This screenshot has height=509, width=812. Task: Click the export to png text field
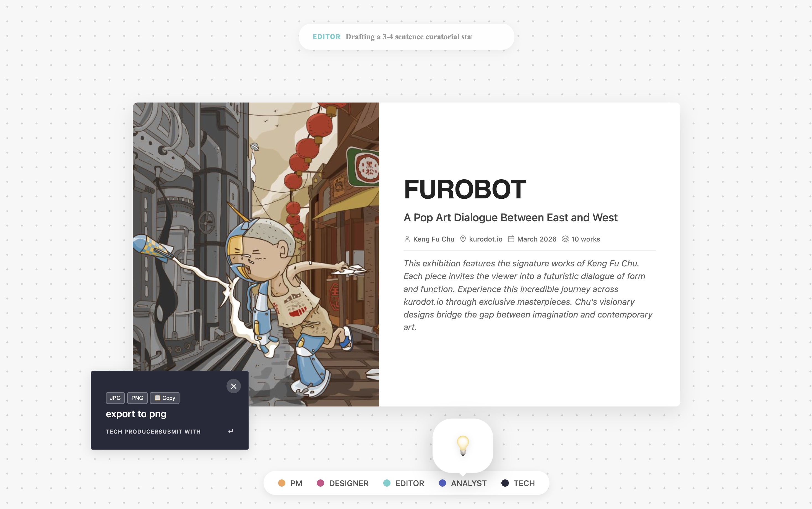(x=136, y=414)
